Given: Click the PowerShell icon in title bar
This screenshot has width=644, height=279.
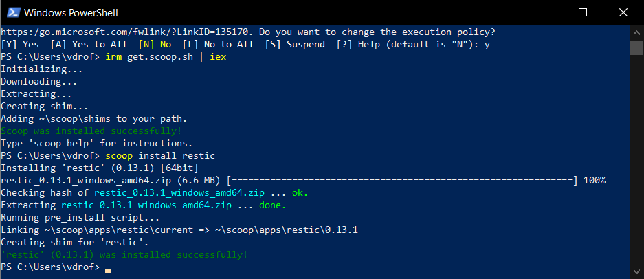Looking at the screenshot, I should 14,13.
